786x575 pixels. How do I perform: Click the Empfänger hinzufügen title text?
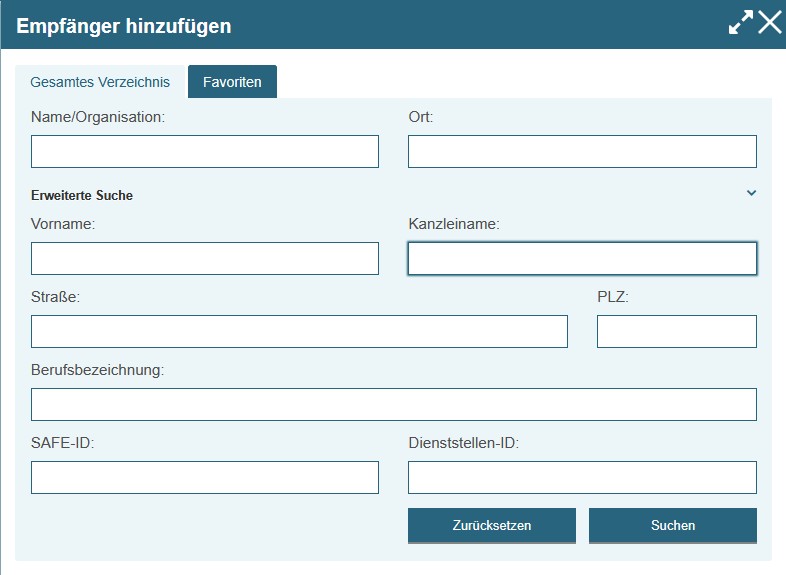tap(124, 26)
